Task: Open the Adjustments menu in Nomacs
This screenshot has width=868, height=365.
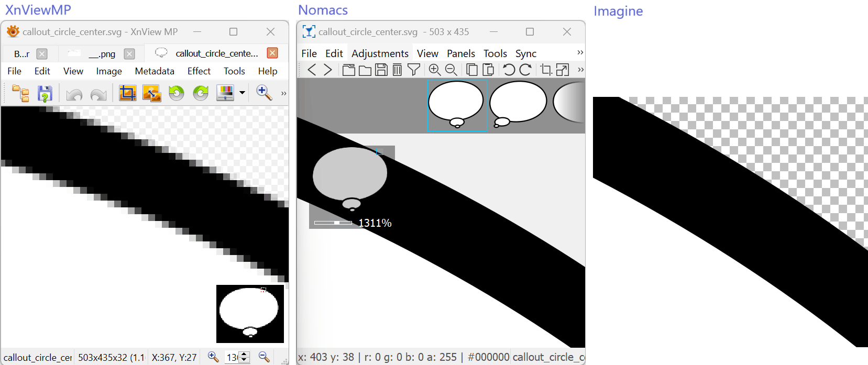Action: (380, 53)
